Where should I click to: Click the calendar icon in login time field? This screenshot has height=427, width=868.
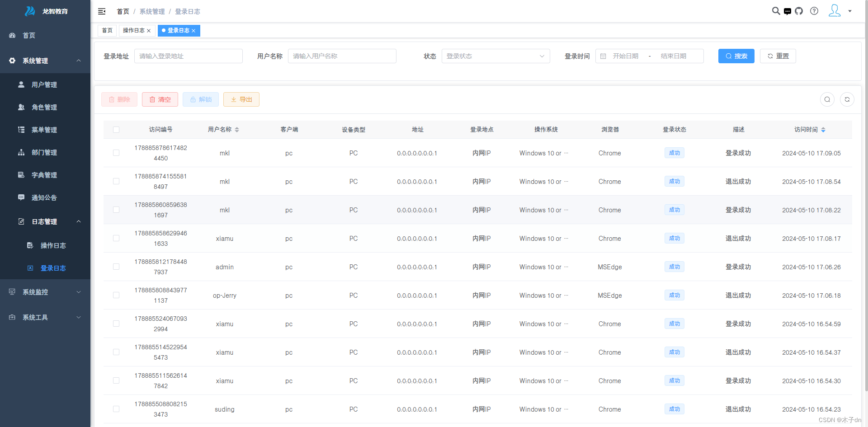tap(603, 56)
